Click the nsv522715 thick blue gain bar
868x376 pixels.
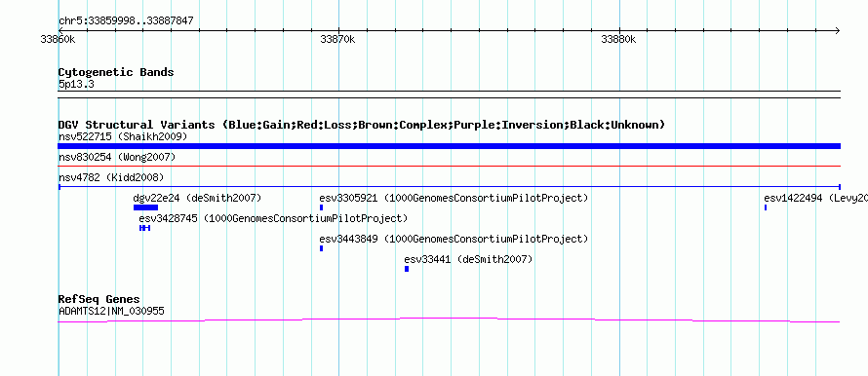(449, 146)
